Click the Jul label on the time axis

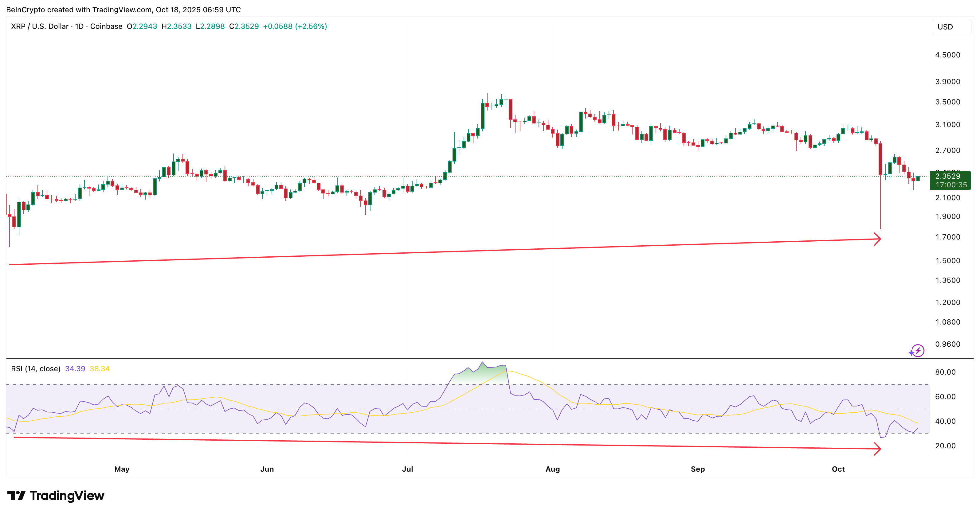(407, 469)
